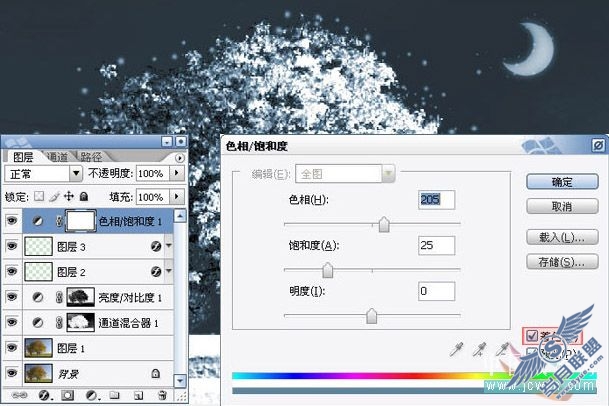Viewport: 609px width, 406px height.
Task: Click the 存储(S)... button
Action: tap(562, 262)
